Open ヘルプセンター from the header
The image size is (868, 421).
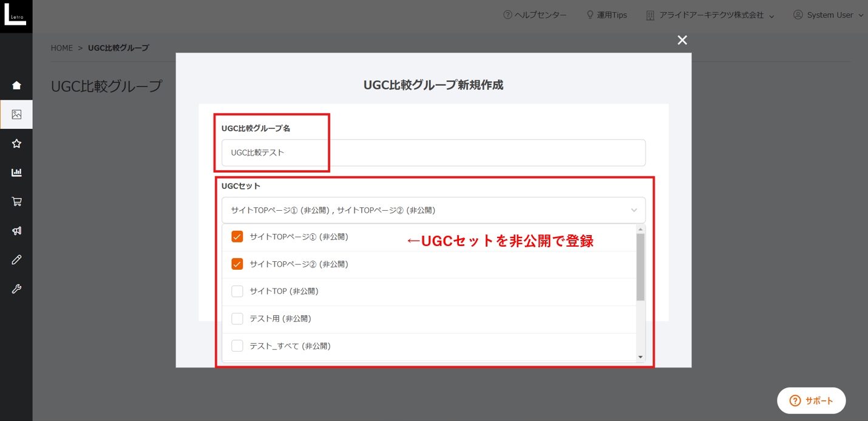[535, 15]
